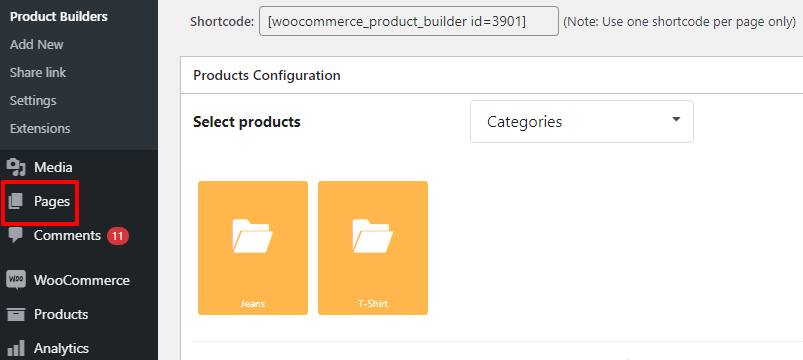
Task: Open the Pages menu label
Action: 52,202
